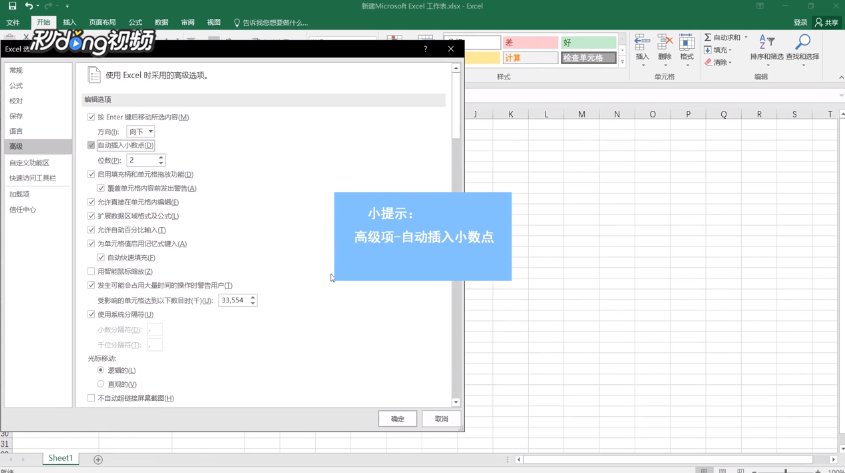
Task: Click the help question mark in Excel options dialog
Action: (425, 48)
